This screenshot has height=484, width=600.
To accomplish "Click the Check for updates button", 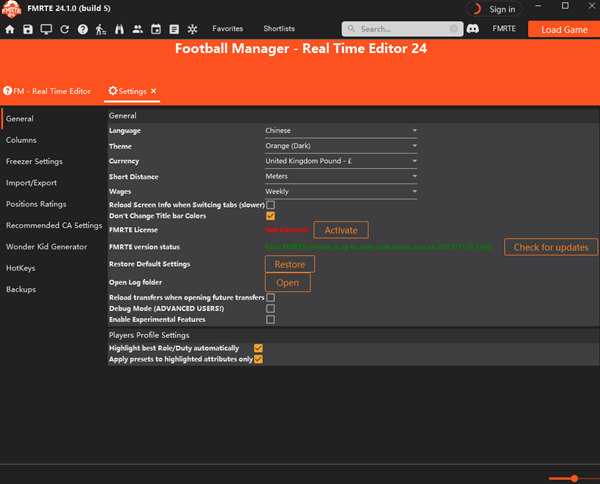I will point(551,247).
